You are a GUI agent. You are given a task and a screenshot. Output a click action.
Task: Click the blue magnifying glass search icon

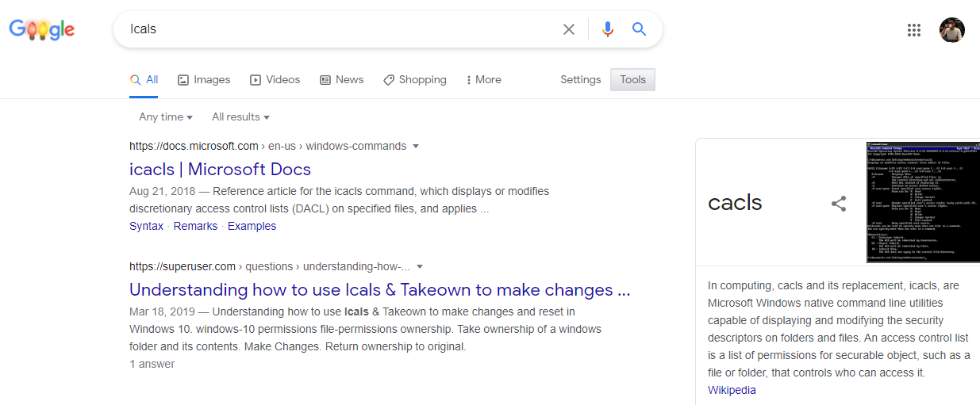(640, 29)
